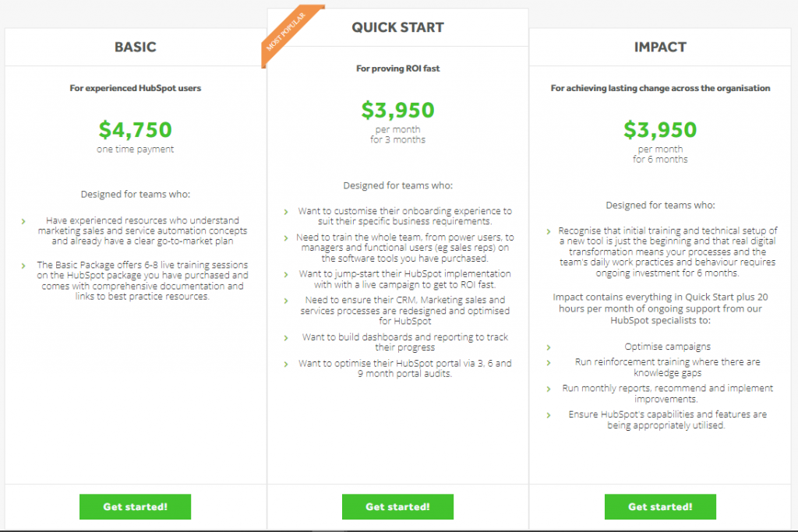Click chevron bullet beside 'The Basic Package offers'
Screen dimensions: 798x532
tap(23, 266)
